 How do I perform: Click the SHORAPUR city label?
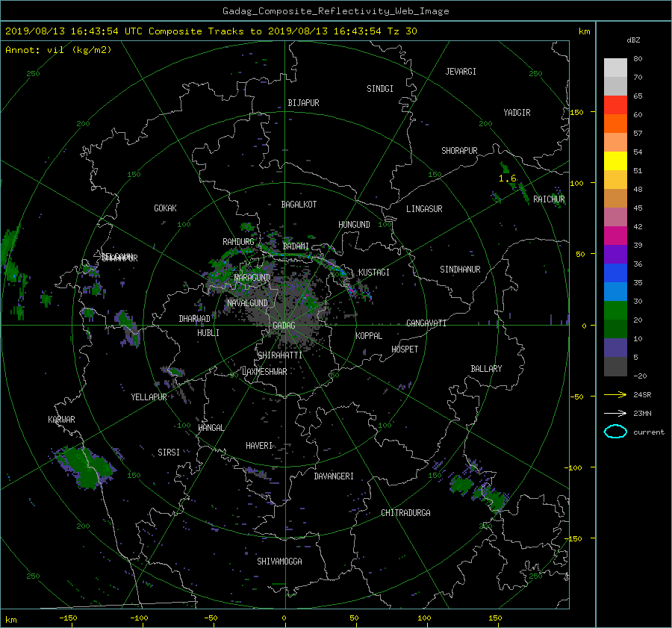click(x=459, y=151)
